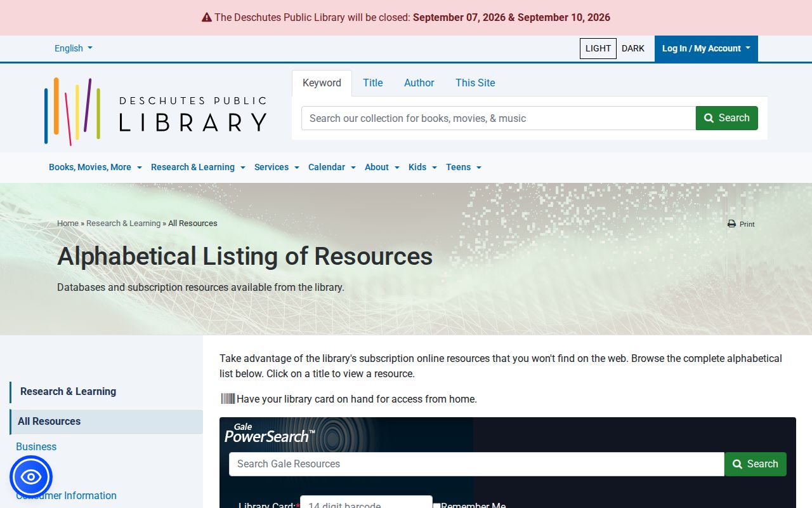Image resolution: width=812 pixels, height=508 pixels.
Task: Expand the Kids menu
Action: click(x=422, y=167)
